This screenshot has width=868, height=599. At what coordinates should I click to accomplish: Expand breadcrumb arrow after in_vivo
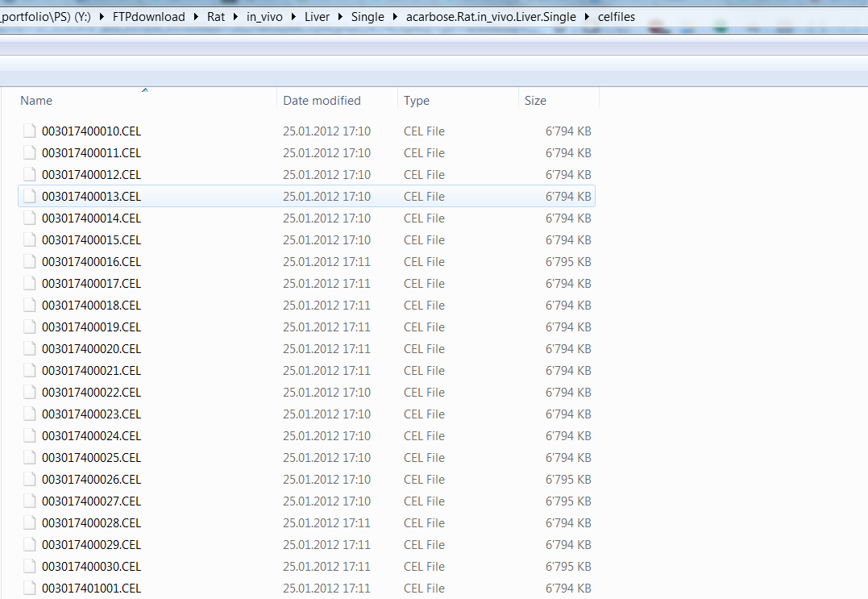pos(293,17)
